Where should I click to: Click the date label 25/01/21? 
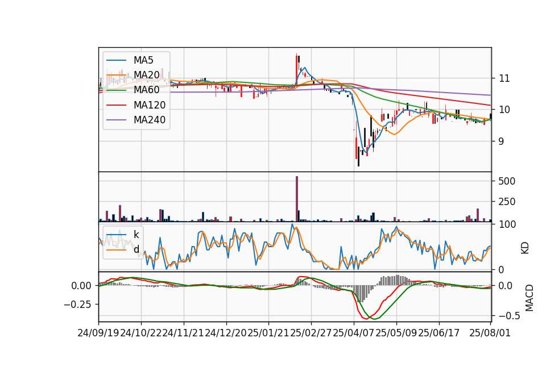pyautogui.click(x=268, y=333)
